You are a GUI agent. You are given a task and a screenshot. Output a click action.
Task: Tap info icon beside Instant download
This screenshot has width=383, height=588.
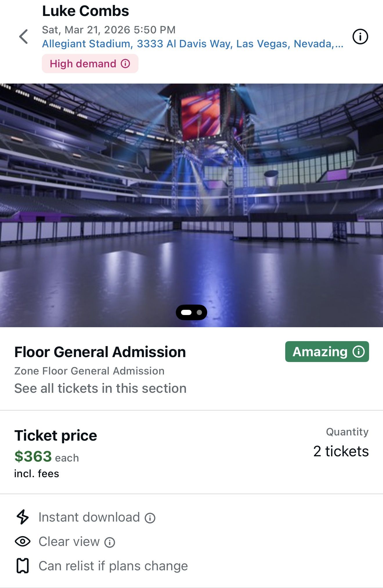point(150,518)
